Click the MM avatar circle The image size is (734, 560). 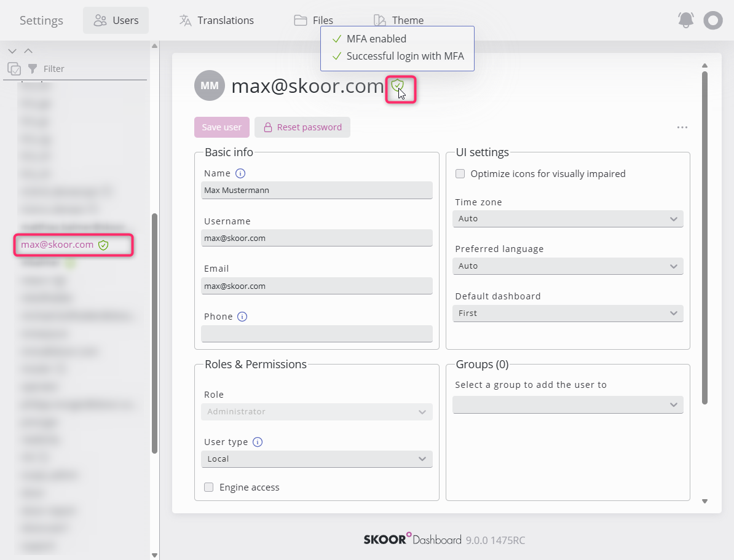tap(210, 85)
